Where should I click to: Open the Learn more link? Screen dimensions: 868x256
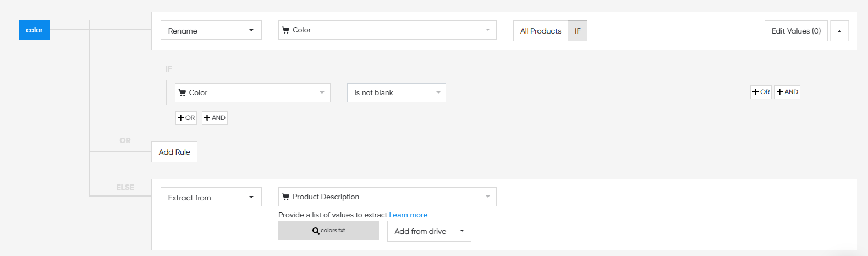pyautogui.click(x=408, y=215)
